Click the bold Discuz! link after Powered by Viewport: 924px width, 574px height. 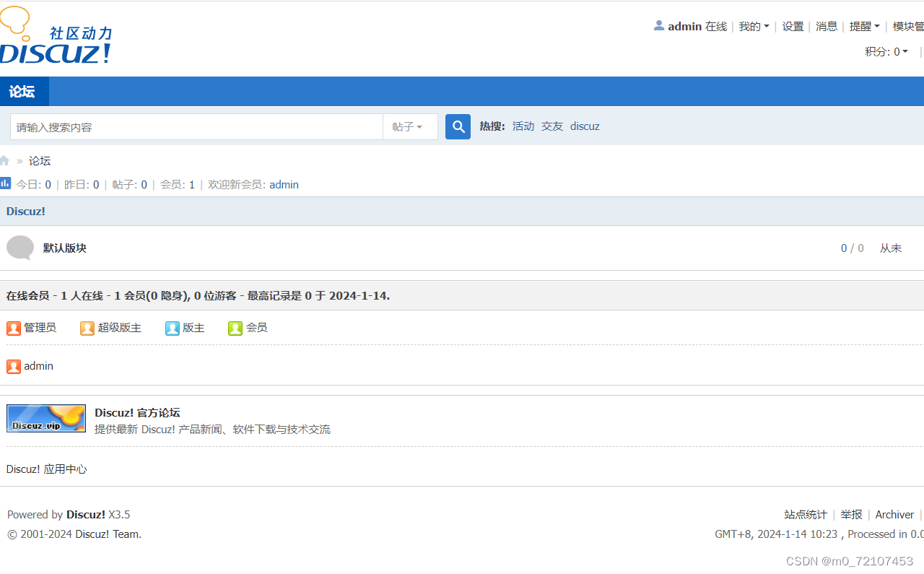point(86,515)
